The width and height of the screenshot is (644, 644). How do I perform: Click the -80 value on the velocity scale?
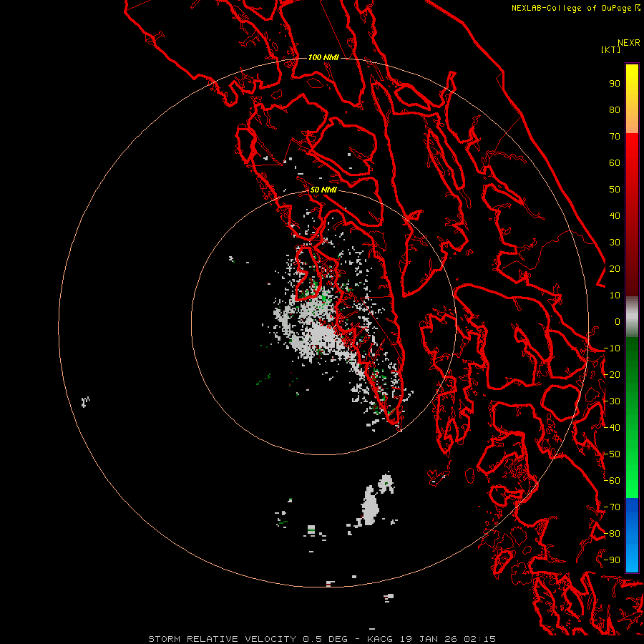[612, 534]
